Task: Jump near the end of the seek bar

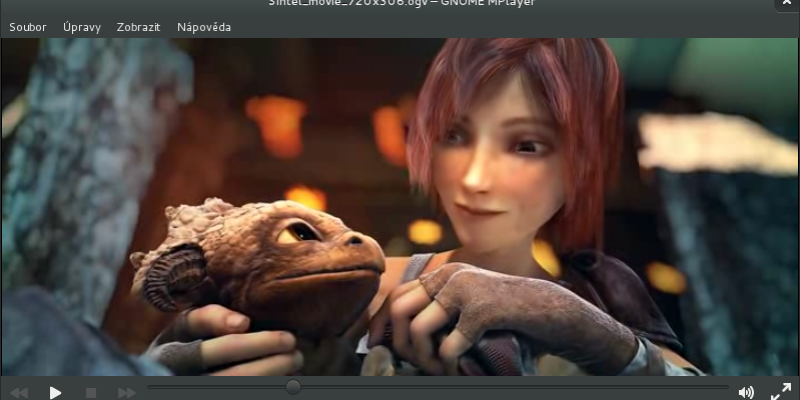Action: [x=722, y=387]
